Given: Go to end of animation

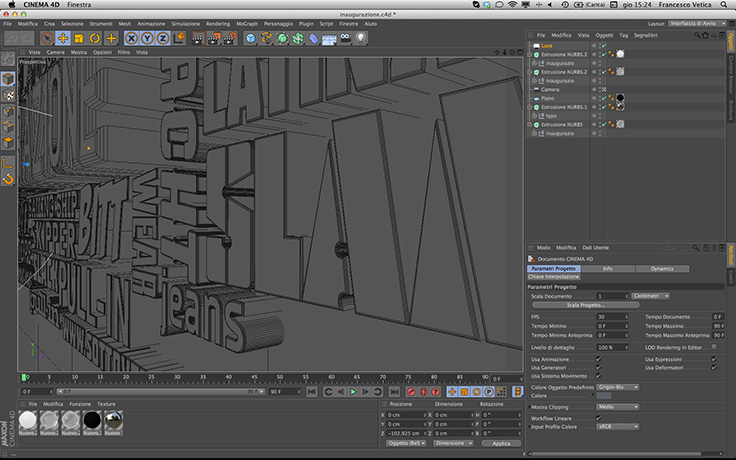Looking at the screenshot, I should (394, 391).
